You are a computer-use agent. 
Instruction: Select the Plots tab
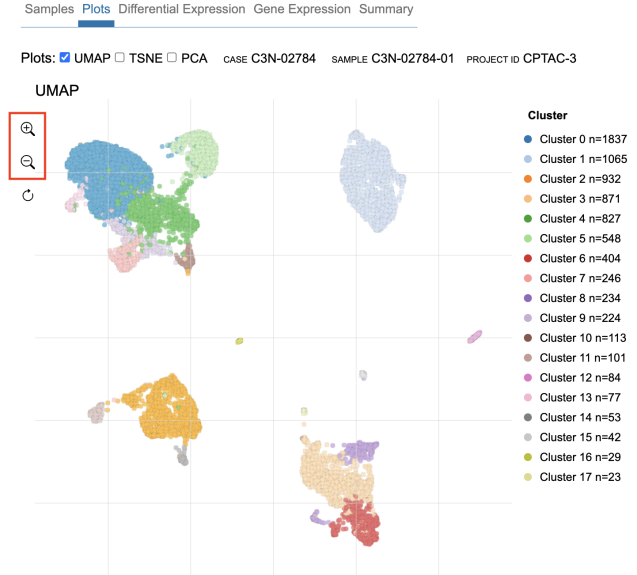pyautogui.click(x=96, y=9)
